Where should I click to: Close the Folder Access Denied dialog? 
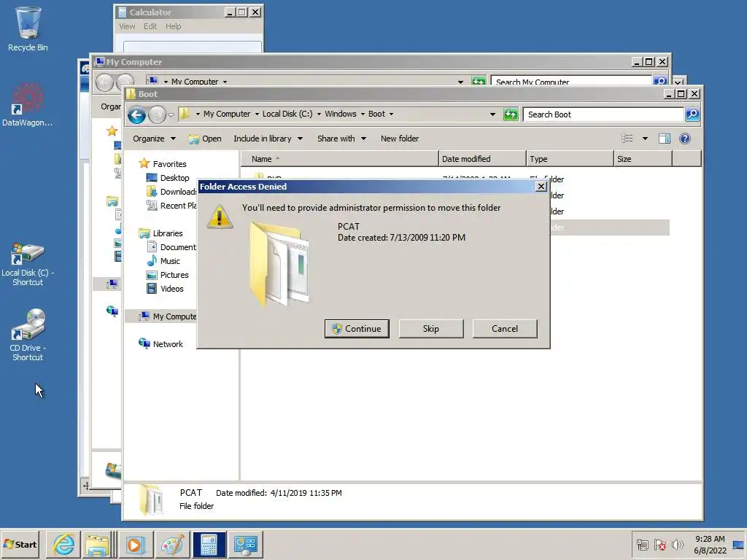[541, 187]
